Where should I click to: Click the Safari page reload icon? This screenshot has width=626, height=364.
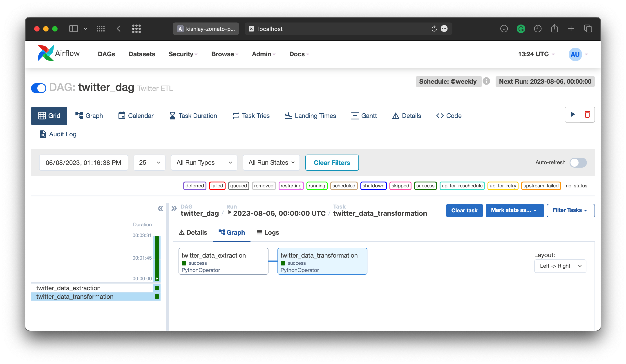pyautogui.click(x=434, y=29)
